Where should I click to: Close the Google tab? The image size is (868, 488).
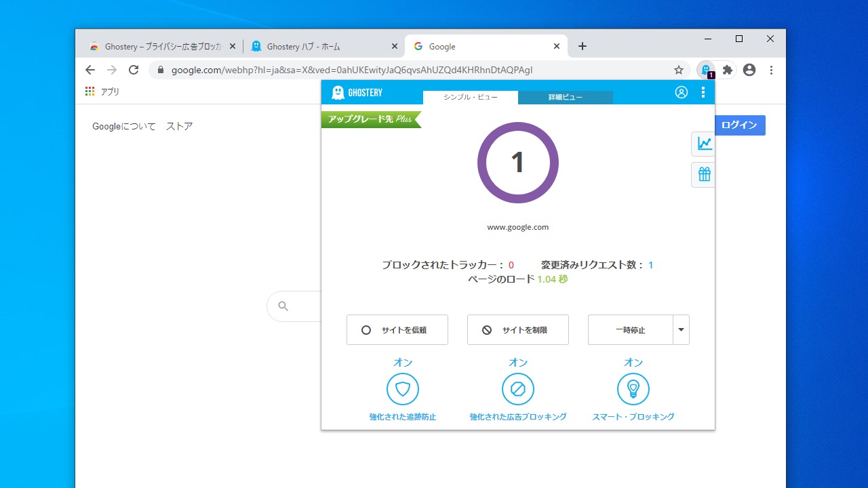(x=557, y=46)
